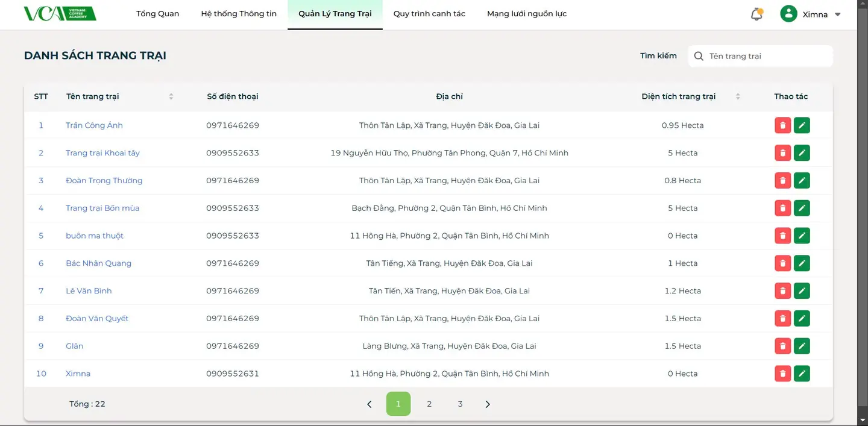Open the Mạng lưới nguồn lực tab

coord(527,14)
